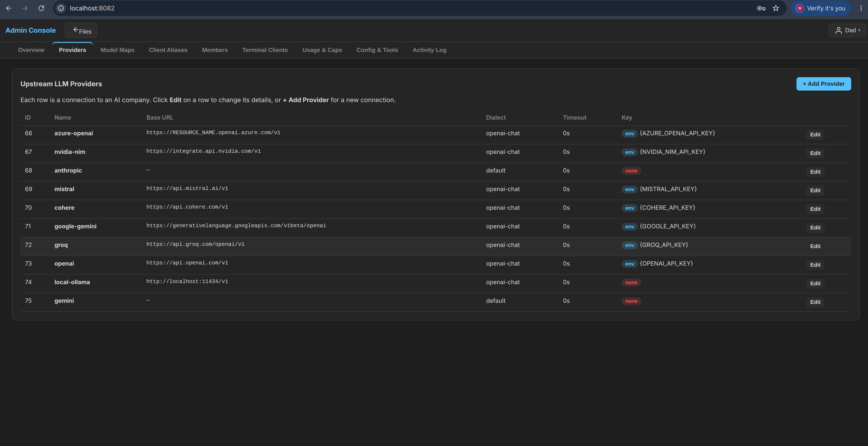This screenshot has height=446, width=868.
Task: Open the Dad user dropdown
Action: tap(847, 30)
